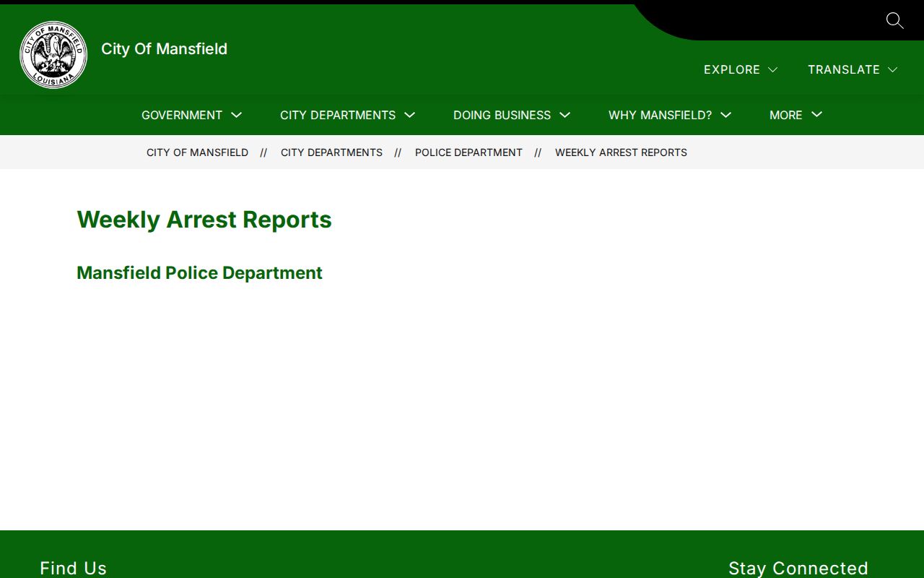This screenshot has width=924, height=578.
Task: Open the Translate language dropdown
Action: click(x=853, y=69)
